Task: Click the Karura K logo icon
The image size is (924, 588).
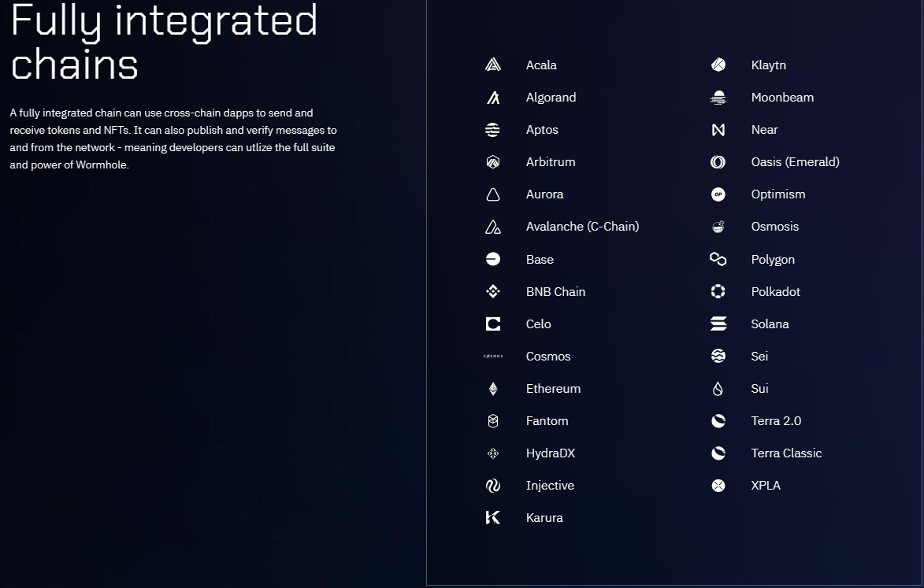Action: [x=493, y=518]
